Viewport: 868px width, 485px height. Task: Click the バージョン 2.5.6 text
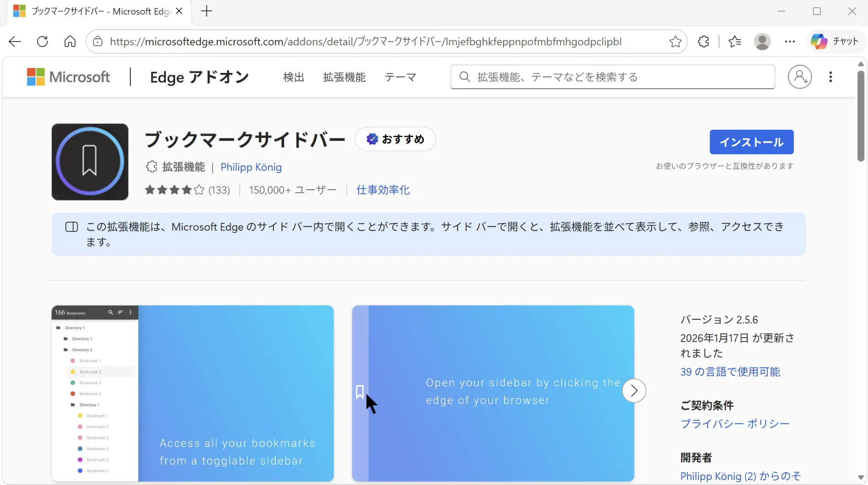(x=719, y=320)
